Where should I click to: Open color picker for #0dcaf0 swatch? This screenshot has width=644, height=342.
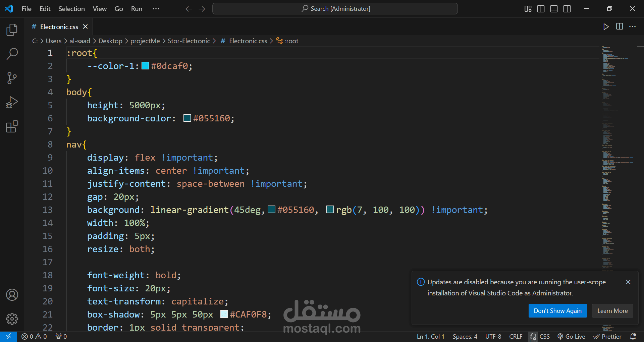[x=145, y=66]
